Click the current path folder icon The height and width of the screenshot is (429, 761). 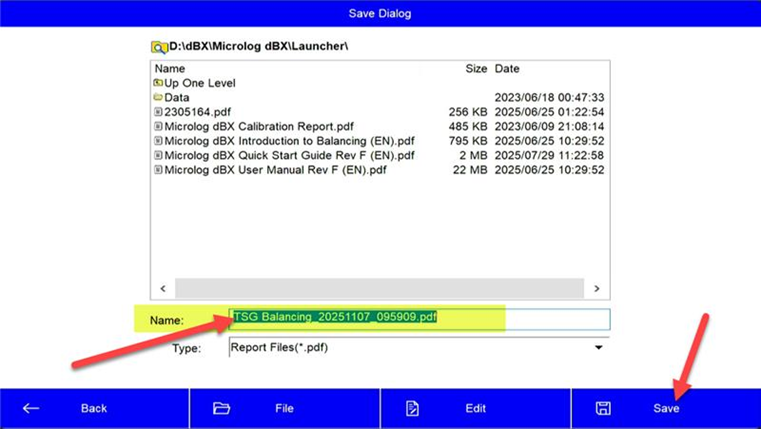(159, 47)
